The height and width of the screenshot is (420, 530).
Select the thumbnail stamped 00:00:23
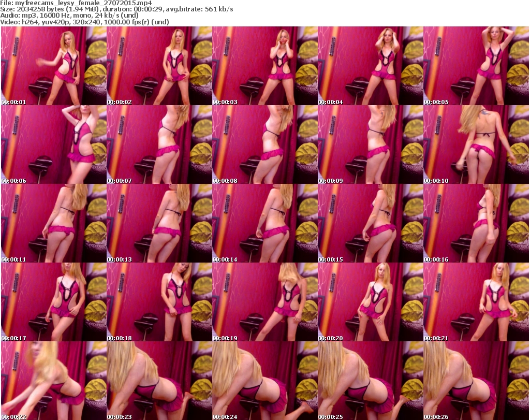pos(159,381)
